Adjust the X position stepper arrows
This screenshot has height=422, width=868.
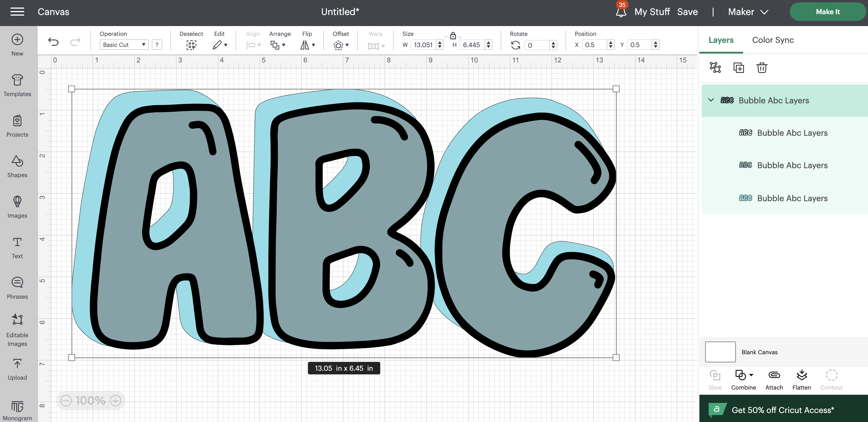(x=610, y=45)
